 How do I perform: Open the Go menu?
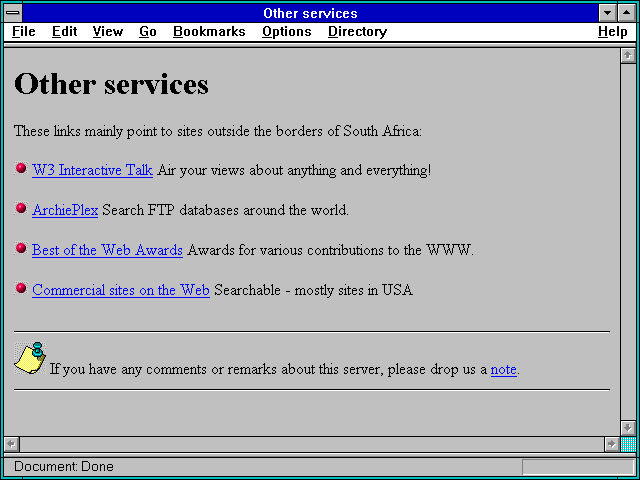(x=148, y=31)
